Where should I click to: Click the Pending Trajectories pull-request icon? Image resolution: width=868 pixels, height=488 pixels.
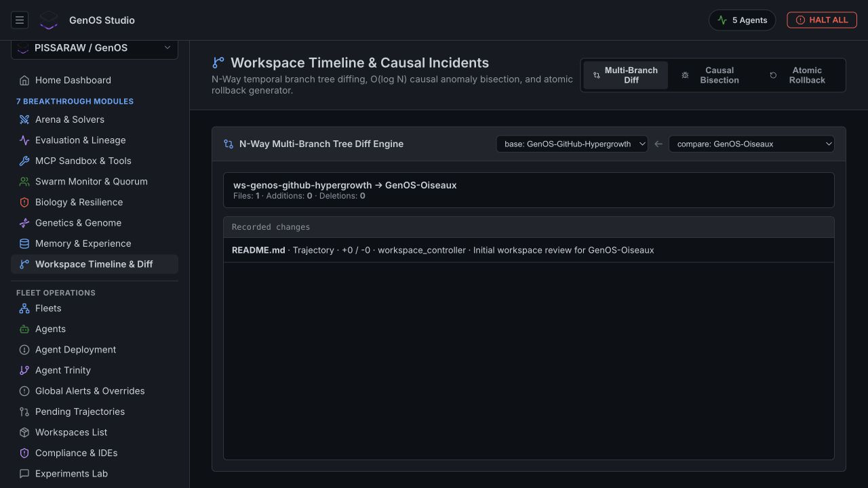(24, 411)
